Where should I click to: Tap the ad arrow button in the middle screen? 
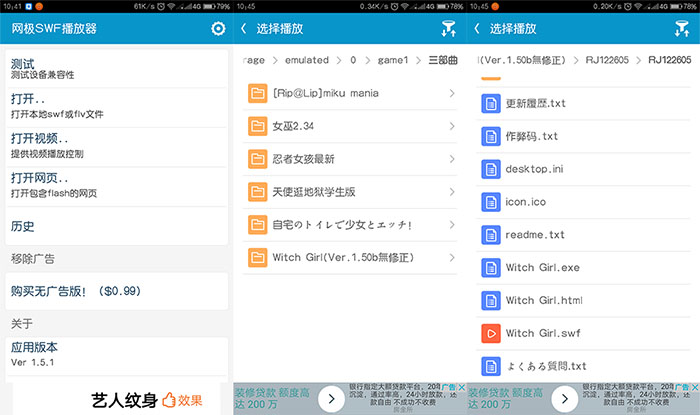(x=331, y=398)
